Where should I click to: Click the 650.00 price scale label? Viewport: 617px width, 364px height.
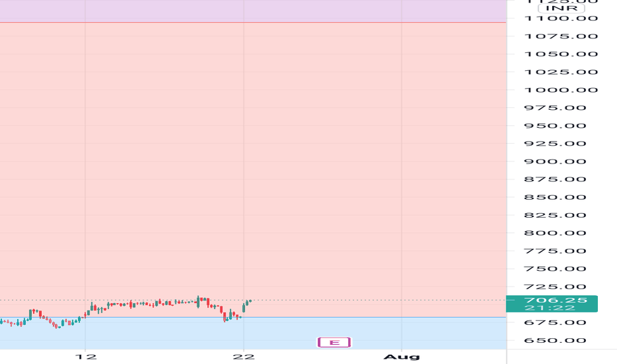pyautogui.click(x=555, y=340)
